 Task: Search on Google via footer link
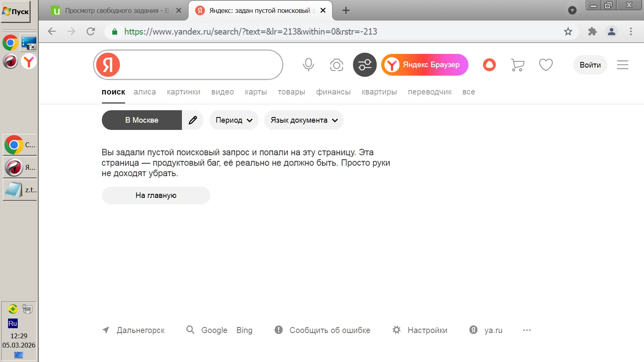point(214,330)
